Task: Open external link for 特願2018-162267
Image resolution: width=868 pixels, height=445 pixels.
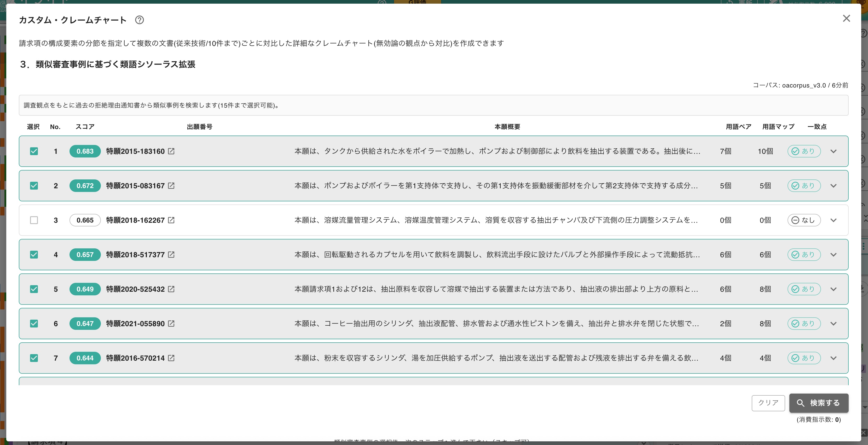Action: 171,220
